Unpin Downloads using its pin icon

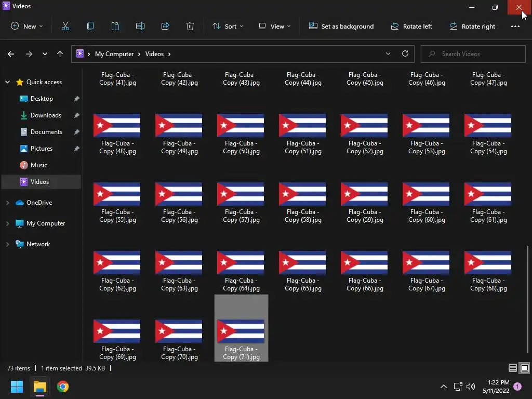(77, 115)
